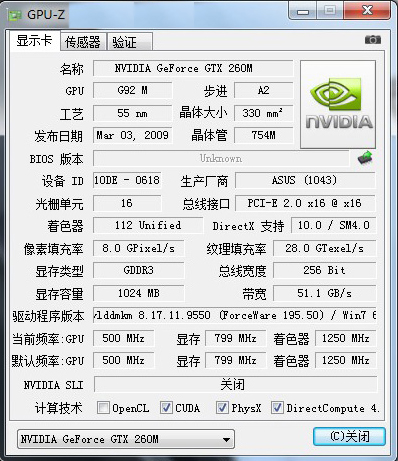The width and height of the screenshot is (398, 461).
Task: Click the 总线宽度 field 256 Bit
Action: (x=324, y=270)
